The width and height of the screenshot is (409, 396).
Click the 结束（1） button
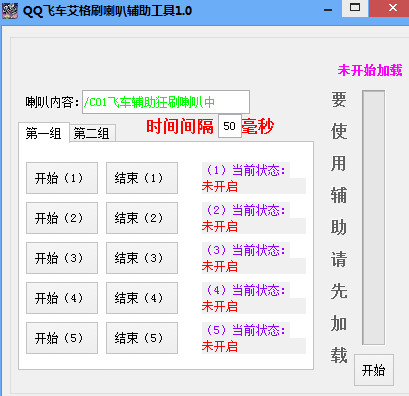click(142, 178)
